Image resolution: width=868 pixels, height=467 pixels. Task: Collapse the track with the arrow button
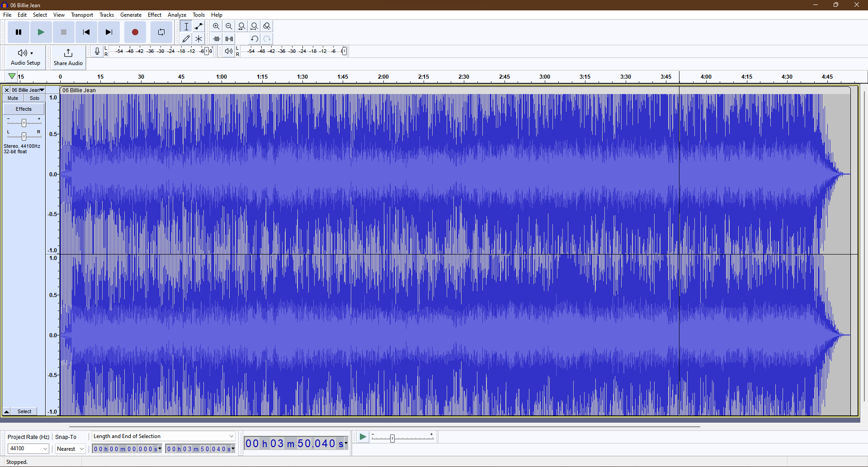pyautogui.click(x=6, y=411)
